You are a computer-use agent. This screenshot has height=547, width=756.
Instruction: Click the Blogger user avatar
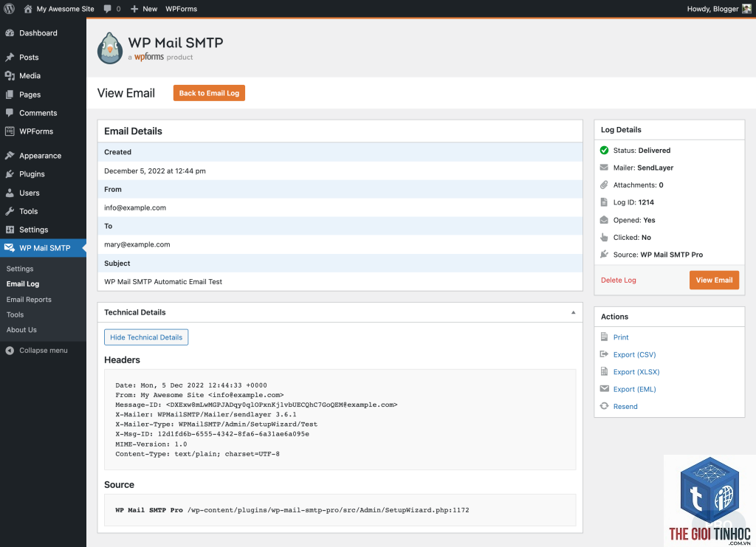coord(746,9)
